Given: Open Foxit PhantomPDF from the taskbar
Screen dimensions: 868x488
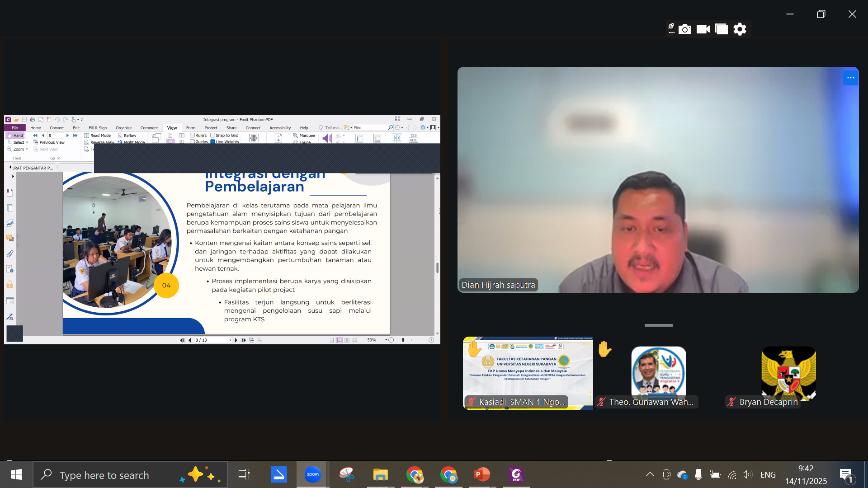Looking at the screenshot, I should tap(516, 475).
